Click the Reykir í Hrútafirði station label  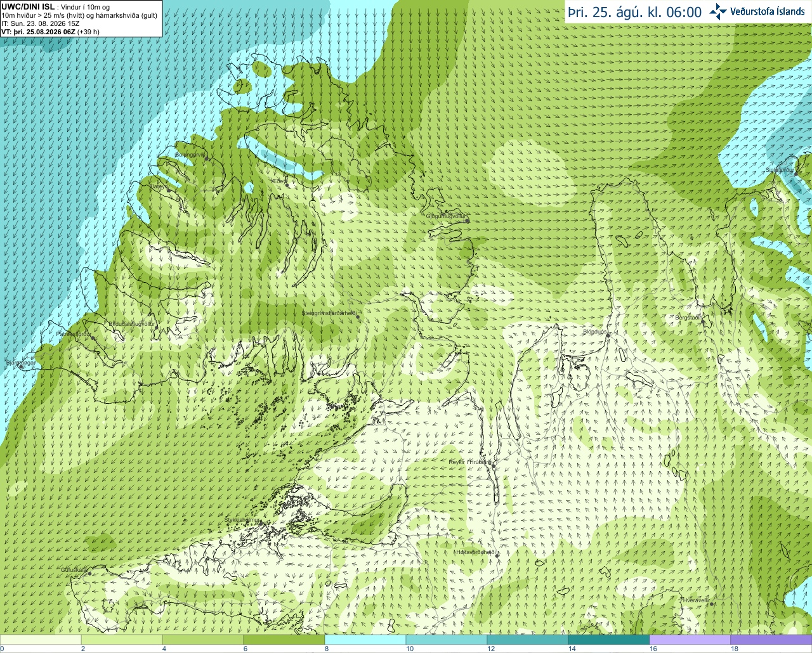470,462
